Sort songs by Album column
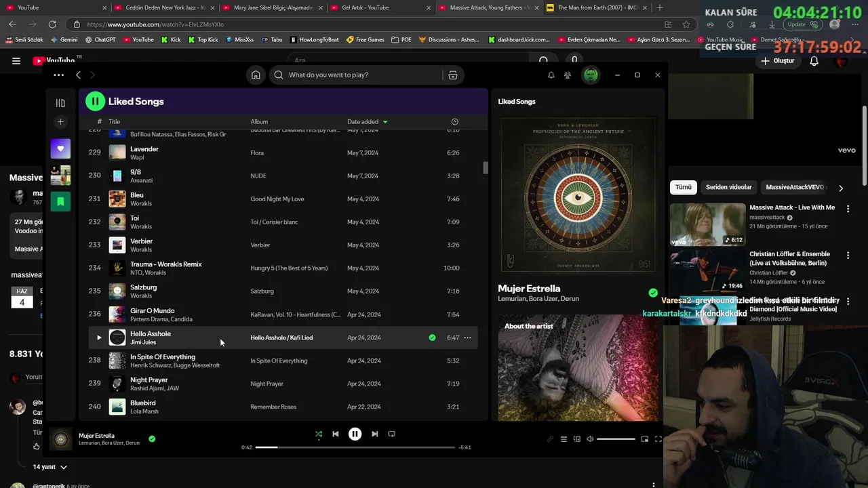Image resolution: width=868 pixels, height=488 pixels. (259, 122)
